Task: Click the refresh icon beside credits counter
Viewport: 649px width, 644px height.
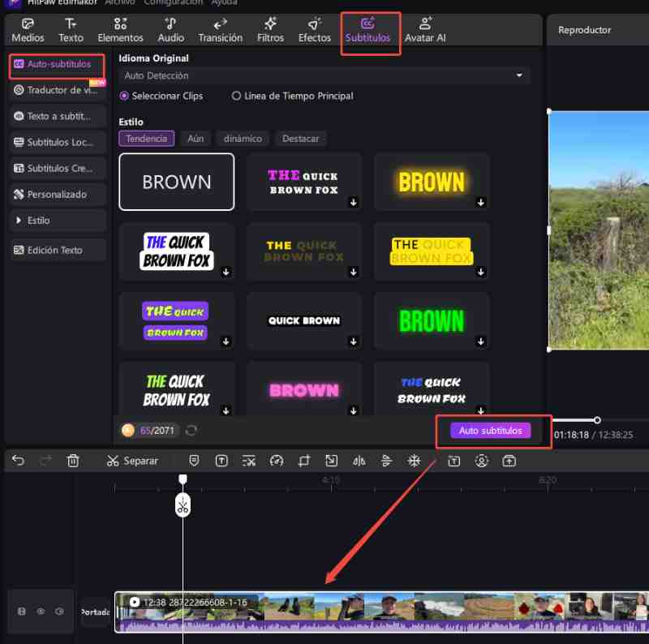Action: pos(191,430)
